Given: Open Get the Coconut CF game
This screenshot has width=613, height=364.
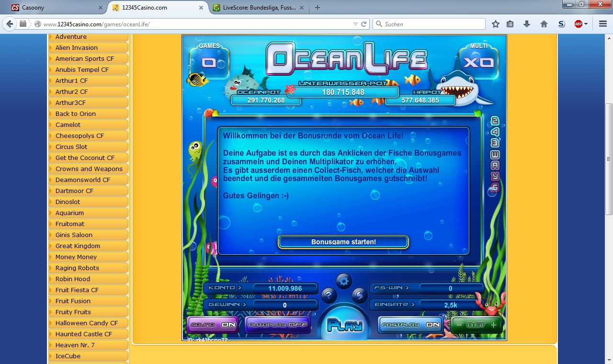Looking at the screenshot, I should tap(89, 158).
